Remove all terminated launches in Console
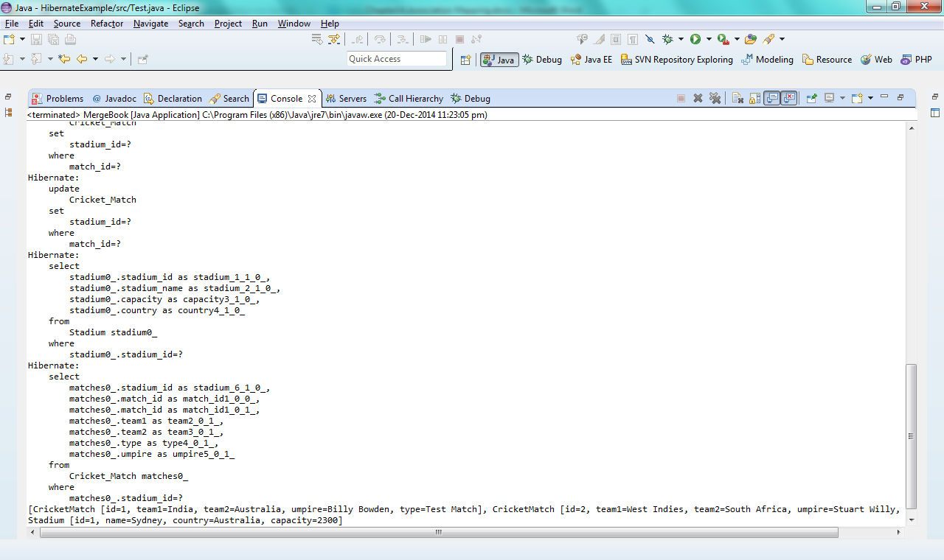Viewport: 944px width, 560px height. point(715,98)
